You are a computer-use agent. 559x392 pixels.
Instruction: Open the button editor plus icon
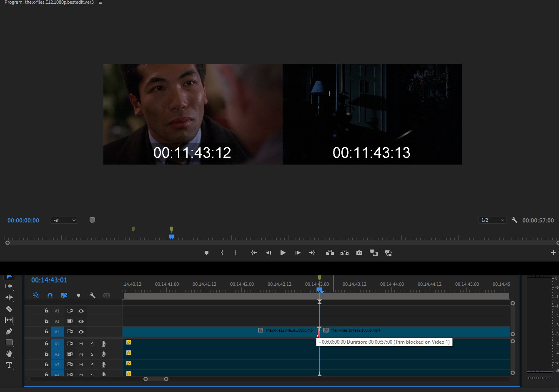[553, 253]
